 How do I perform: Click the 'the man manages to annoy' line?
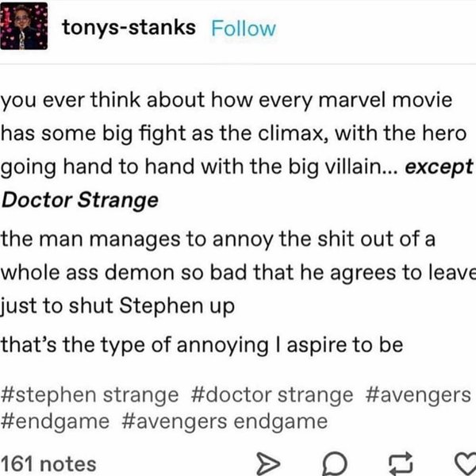point(218,240)
